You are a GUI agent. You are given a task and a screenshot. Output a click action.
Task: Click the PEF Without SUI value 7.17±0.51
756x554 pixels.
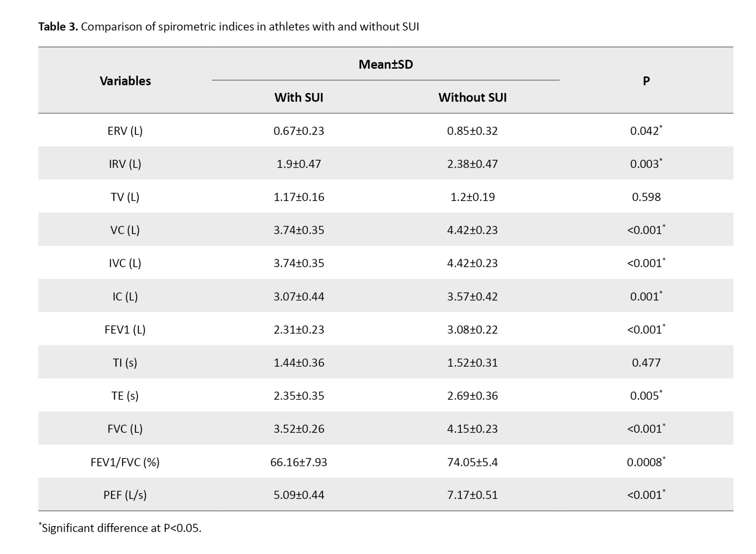472,495
